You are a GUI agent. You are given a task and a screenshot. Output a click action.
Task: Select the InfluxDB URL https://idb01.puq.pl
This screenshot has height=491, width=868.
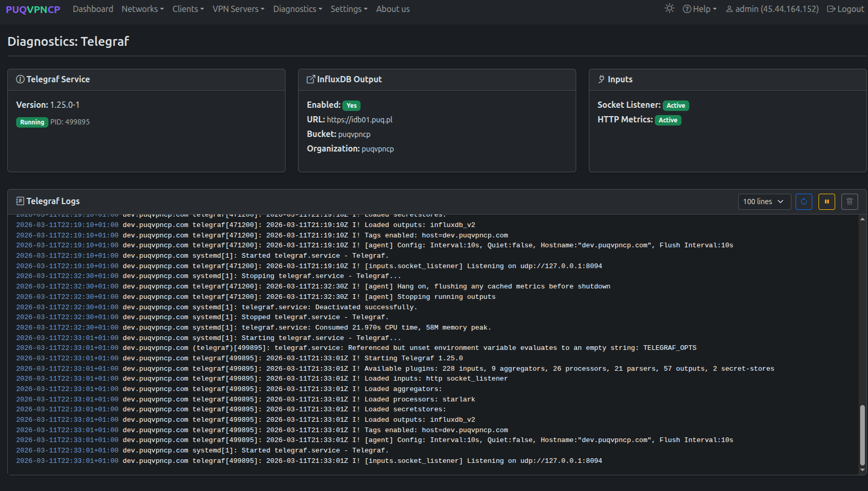359,120
